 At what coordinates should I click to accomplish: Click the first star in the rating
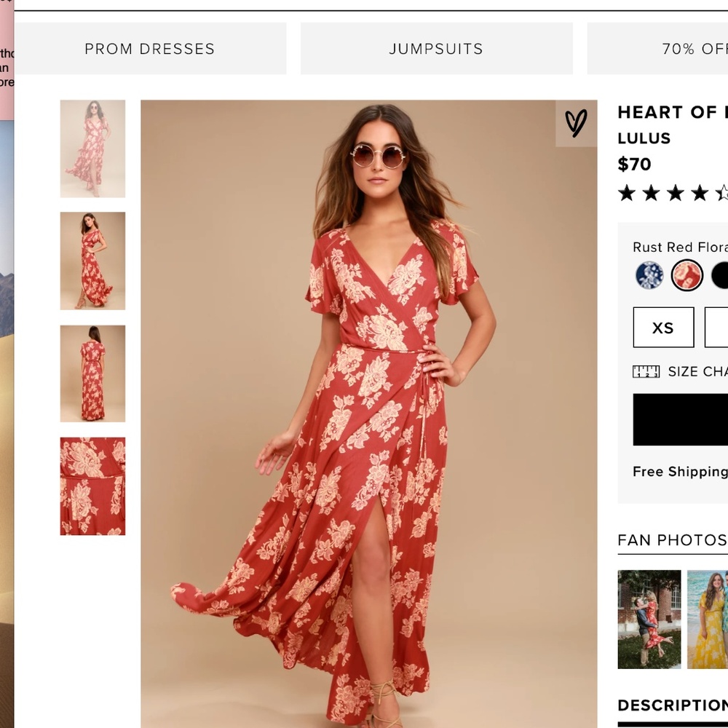[x=627, y=193]
